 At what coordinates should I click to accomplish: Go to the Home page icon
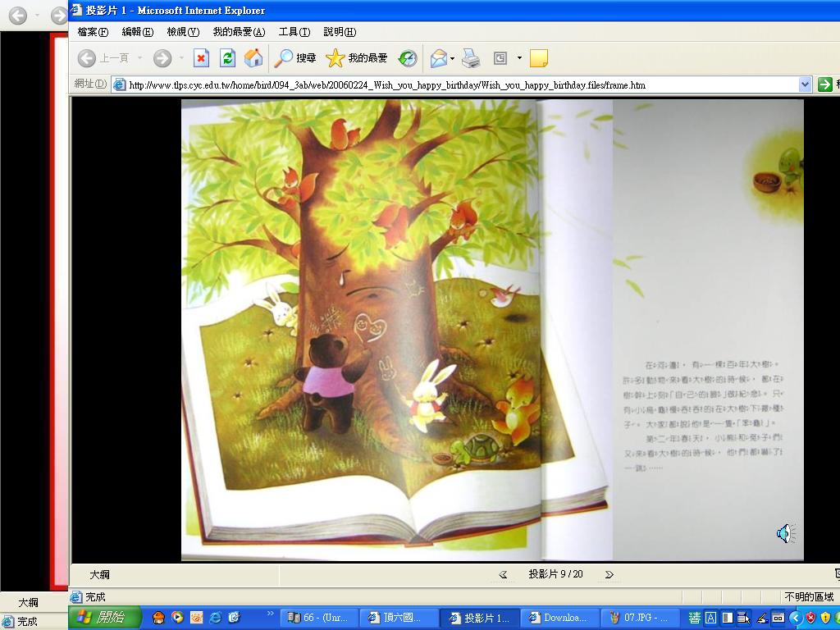point(253,58)
